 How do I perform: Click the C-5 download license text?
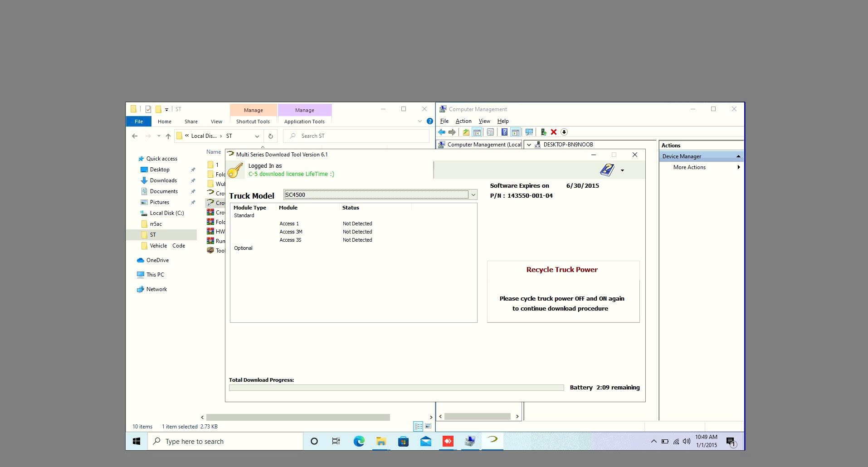[292, 174]
